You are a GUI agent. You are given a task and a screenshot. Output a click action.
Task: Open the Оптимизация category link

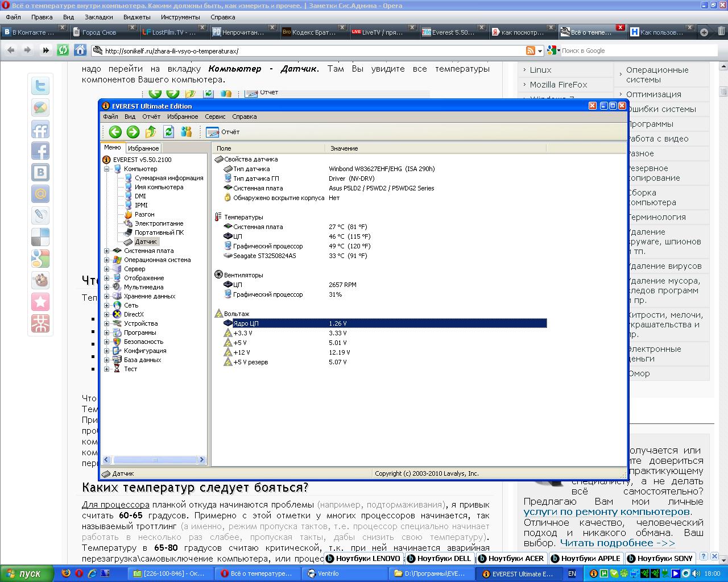653,94
